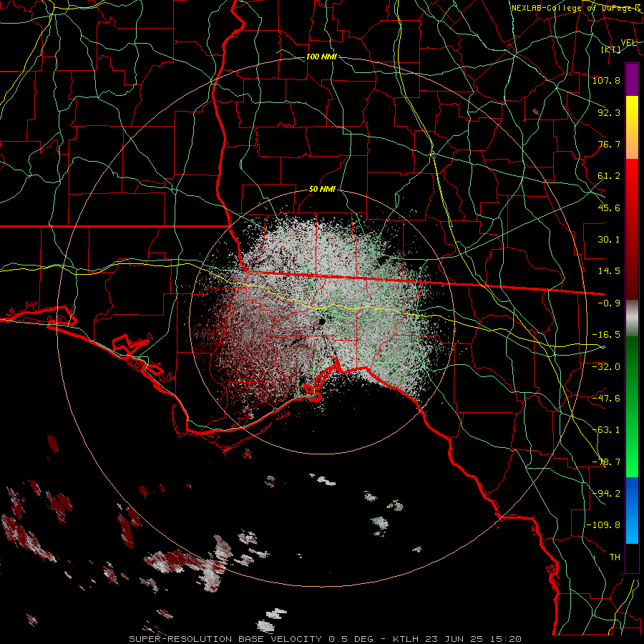The image size is (644, 644).
Task: Select the 45.6 velocity scale value
Action: pos(609,208)
